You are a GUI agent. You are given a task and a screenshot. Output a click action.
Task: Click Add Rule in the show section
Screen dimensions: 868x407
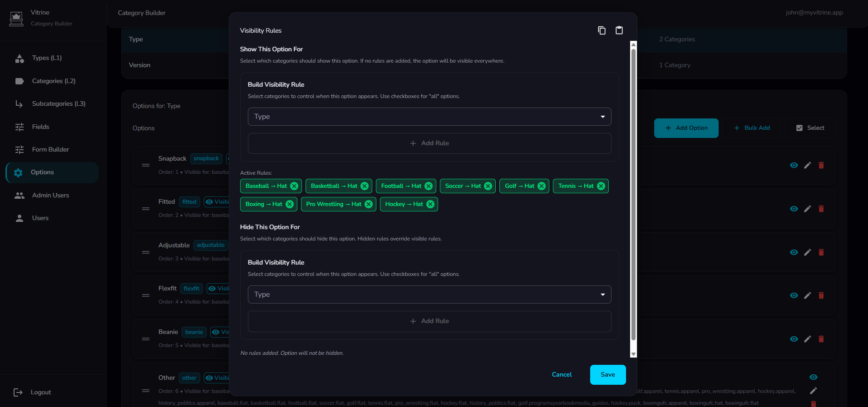429,143
